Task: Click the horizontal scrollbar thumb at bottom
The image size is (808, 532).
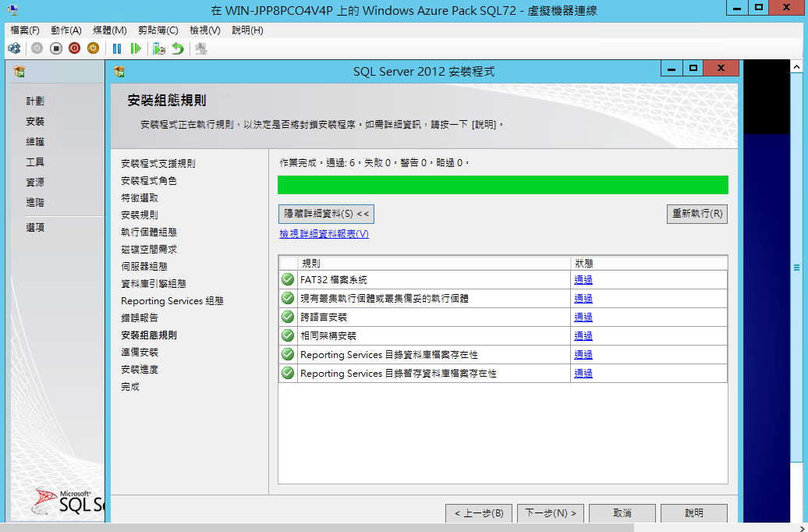Action: click(x=317, y=528)
